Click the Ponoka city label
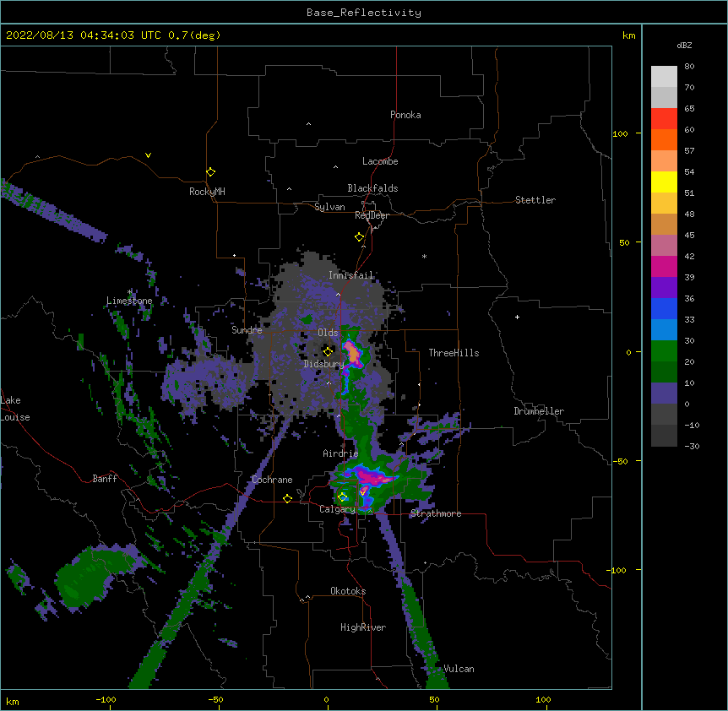This screenshot has height=711, width=728. [x=405, y=115]
